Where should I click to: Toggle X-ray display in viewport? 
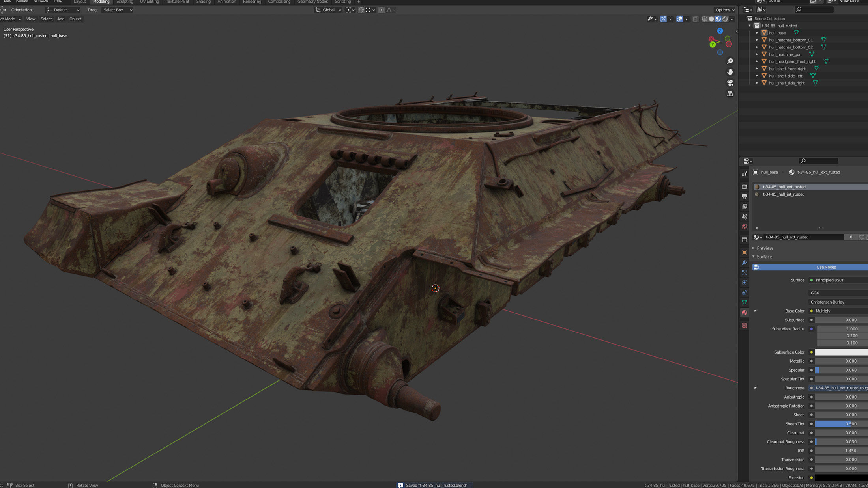pos(695,19)
